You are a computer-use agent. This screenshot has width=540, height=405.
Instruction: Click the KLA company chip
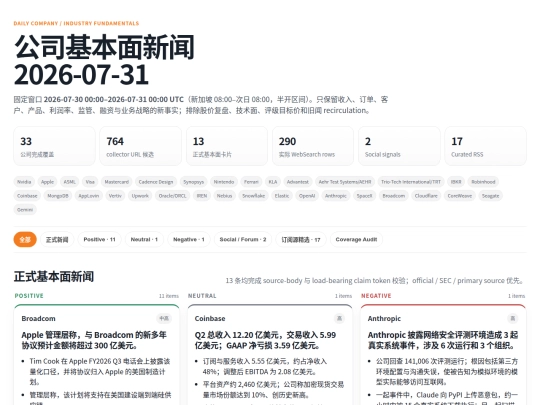(x=273, y=182)
